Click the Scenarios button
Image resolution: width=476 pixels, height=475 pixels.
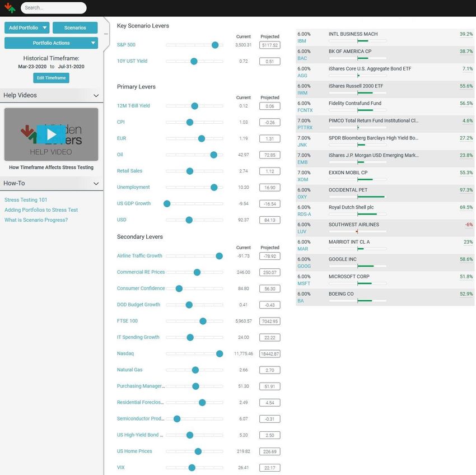pos(75,27)
